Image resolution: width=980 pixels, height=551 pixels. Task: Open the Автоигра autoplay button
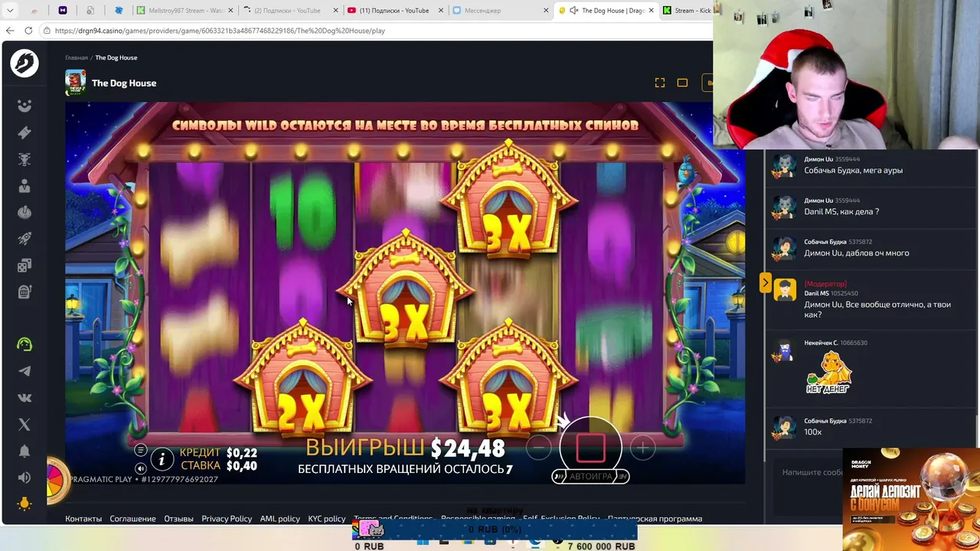(590, 476)
